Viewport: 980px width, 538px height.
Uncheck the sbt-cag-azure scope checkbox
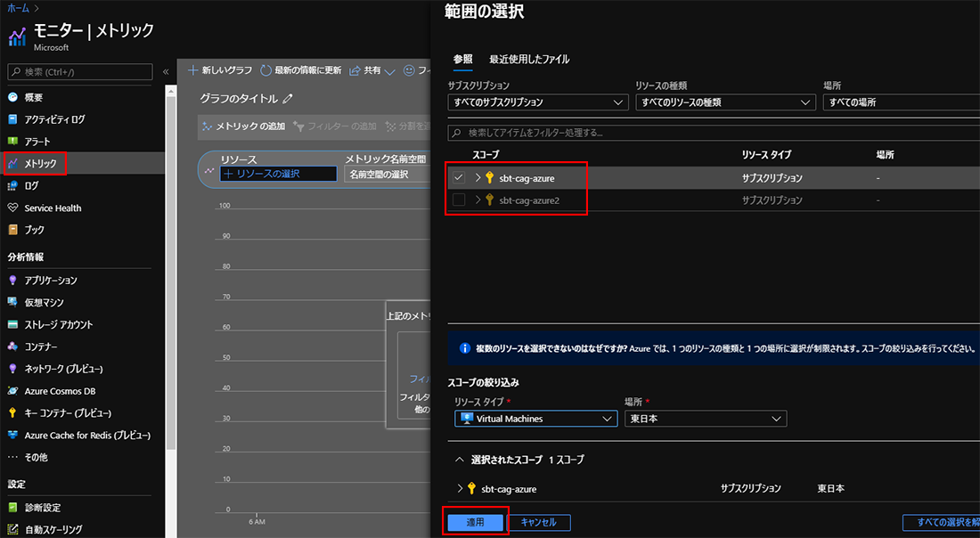point(459,178)
